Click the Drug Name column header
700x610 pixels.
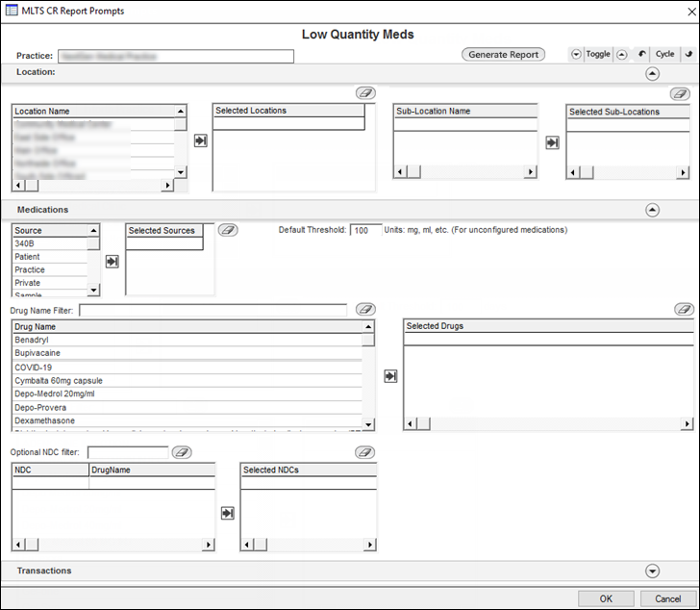point(187,327)
